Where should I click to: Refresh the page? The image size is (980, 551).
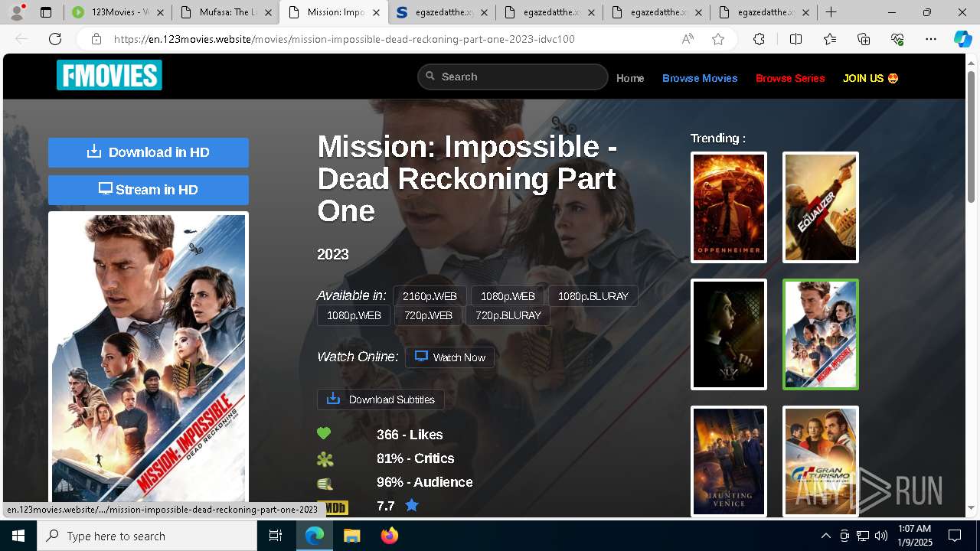(x=55, y=39)
